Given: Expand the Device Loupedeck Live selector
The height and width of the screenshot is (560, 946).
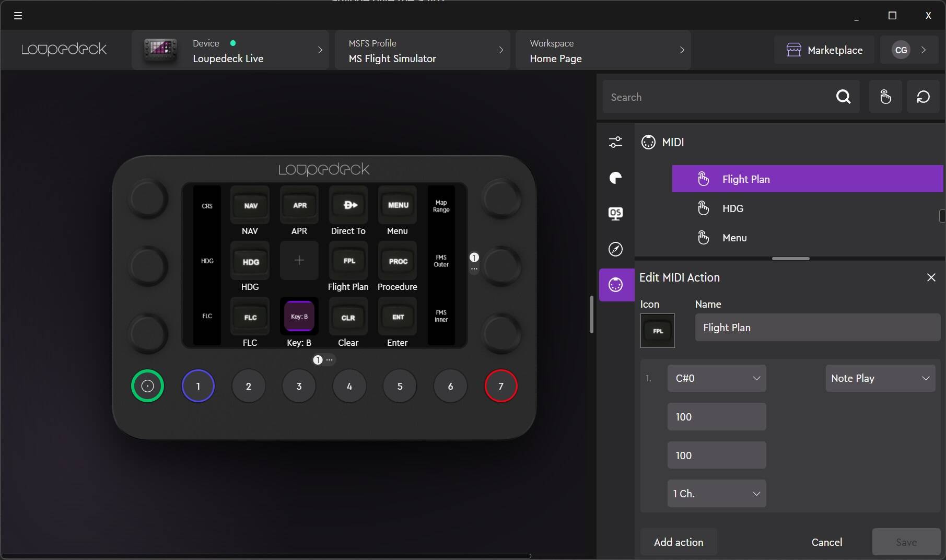Looking at the screenshot, I should click(230, 50).
